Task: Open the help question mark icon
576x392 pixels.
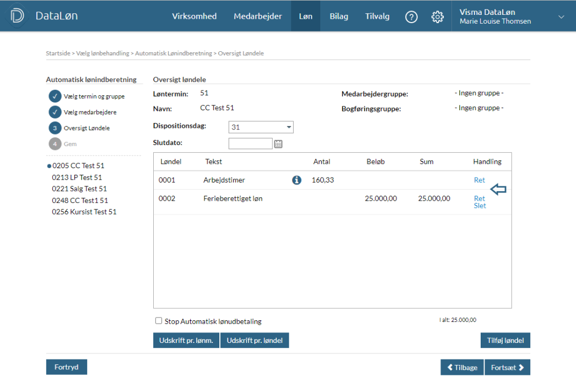Action: tap(411, 17)
